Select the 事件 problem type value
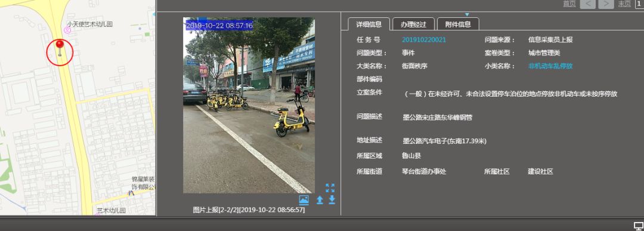644x231 pixels. [408, 53]
